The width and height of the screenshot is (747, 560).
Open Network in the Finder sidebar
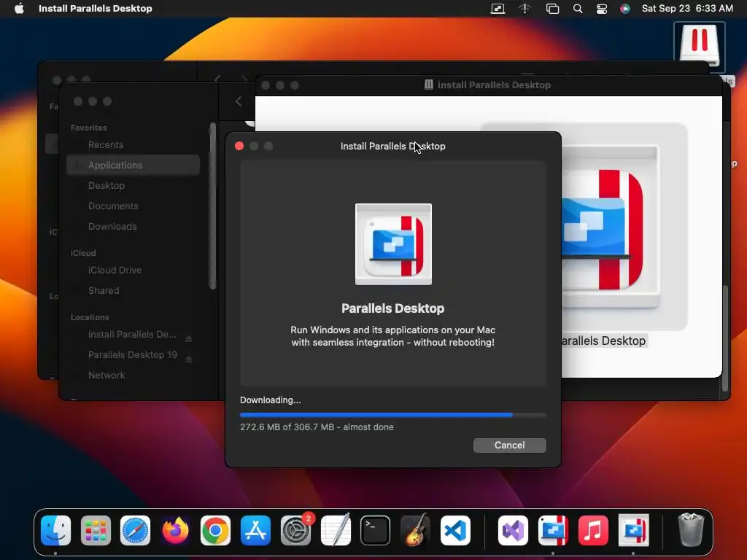[x=107, y=376]
